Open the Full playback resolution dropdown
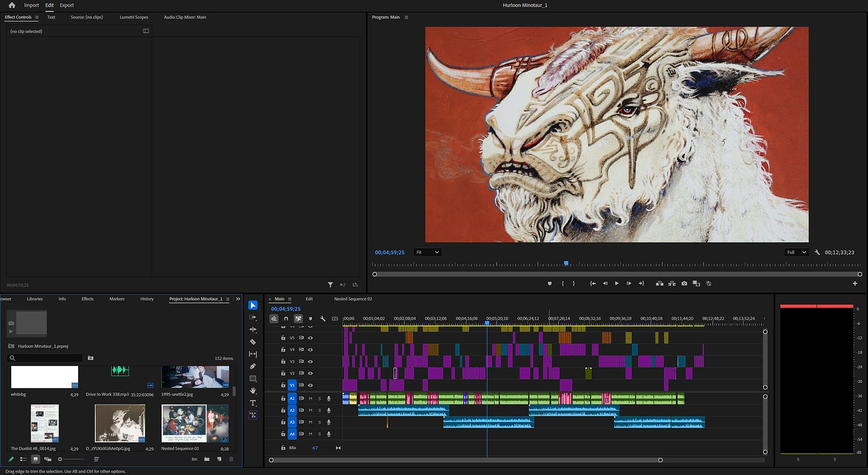This screenshot has width=868, height=475. tap(796, 253)
